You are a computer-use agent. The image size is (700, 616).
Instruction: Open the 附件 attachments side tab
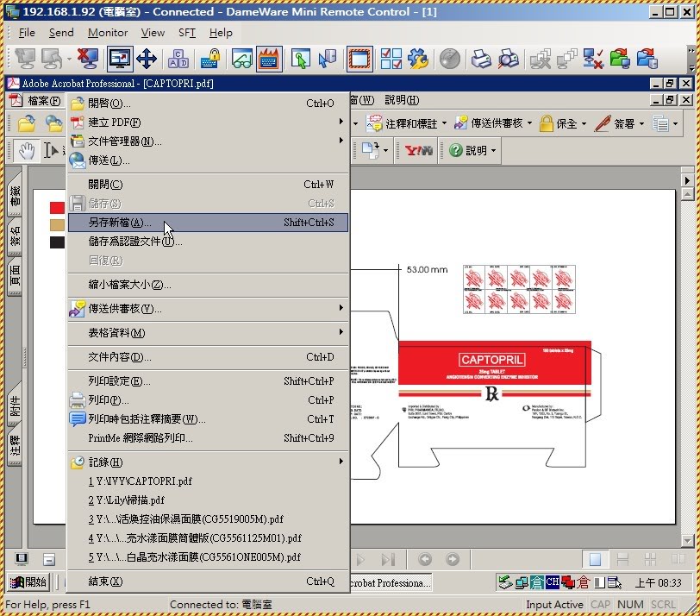[15, 405]
